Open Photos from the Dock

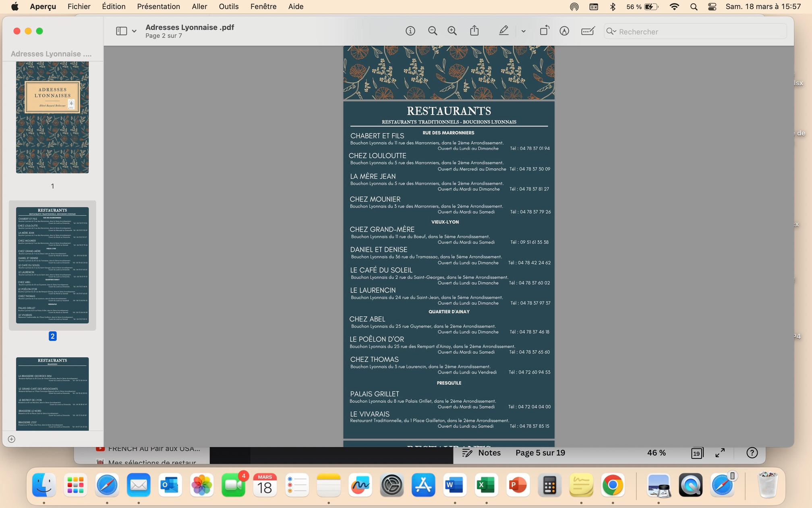pyautogui.click(x=201, y=485)
